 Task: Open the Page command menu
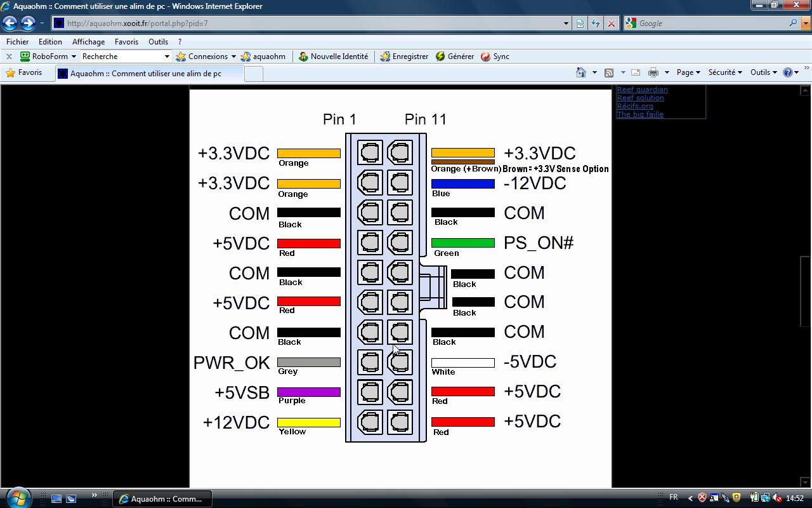click(x=688, y=72)
